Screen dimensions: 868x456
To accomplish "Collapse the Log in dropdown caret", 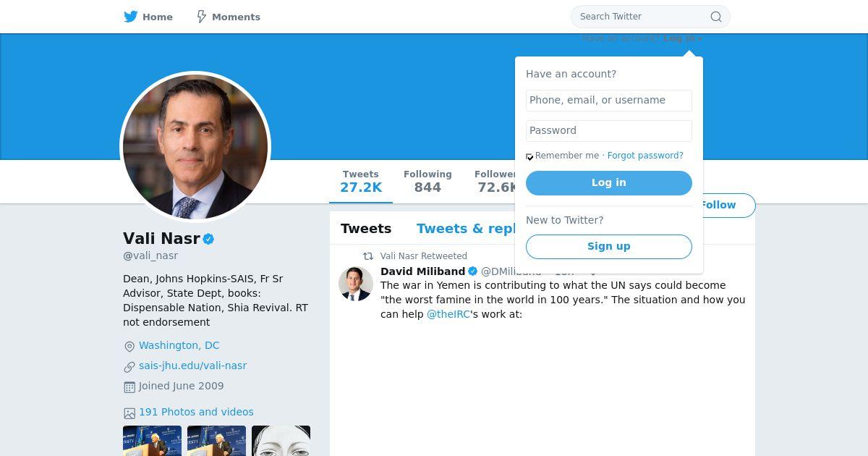I will (700, 39).
